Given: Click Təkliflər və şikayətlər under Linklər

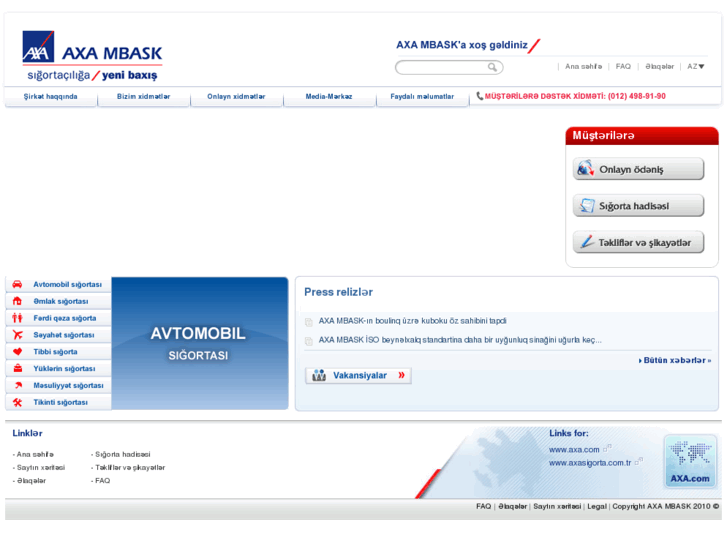Looking at the screenshot, I should pos(128,468).
